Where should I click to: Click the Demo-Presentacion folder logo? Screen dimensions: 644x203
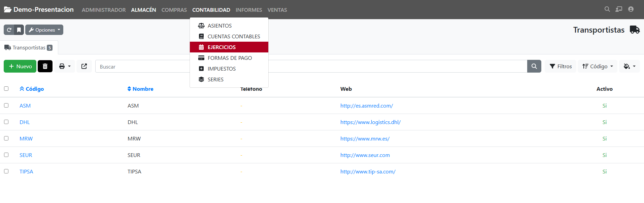tap(8, 10)
